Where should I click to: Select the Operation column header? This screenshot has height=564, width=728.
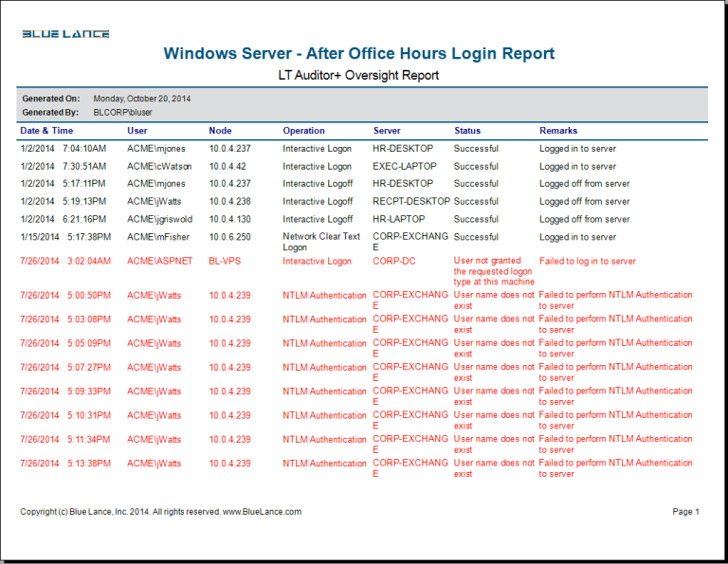point(303,131)
